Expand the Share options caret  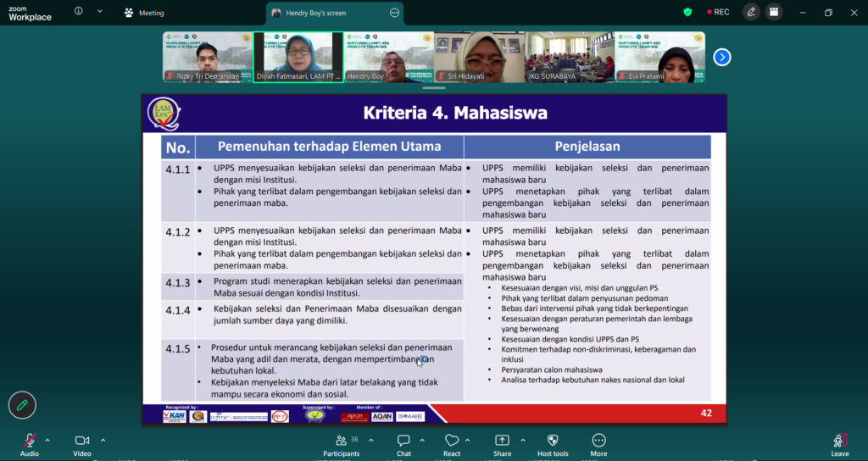522,441
